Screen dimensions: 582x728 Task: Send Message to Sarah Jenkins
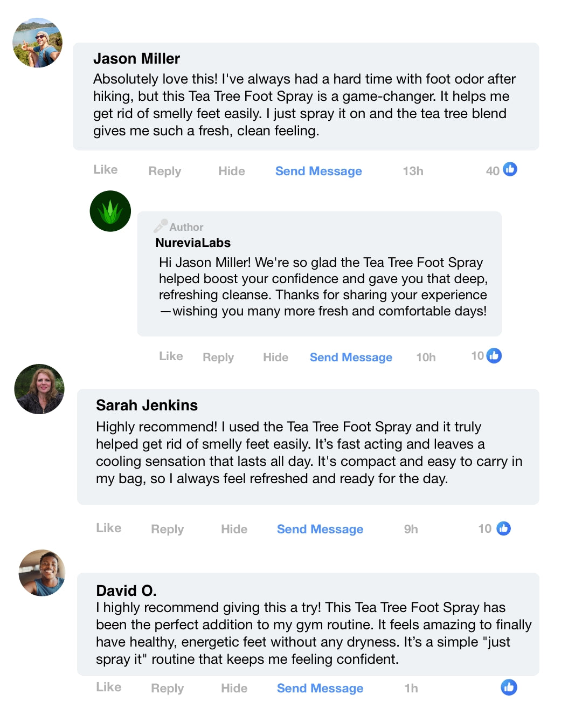[320, 530]
